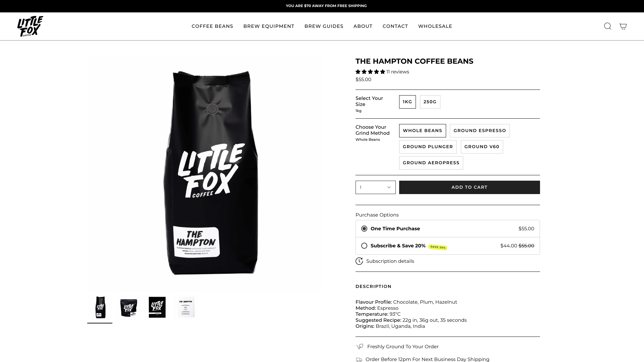Select Ground Aeropress grind method
The height and width of the screenshot is (362, 644).
[431, 163]
